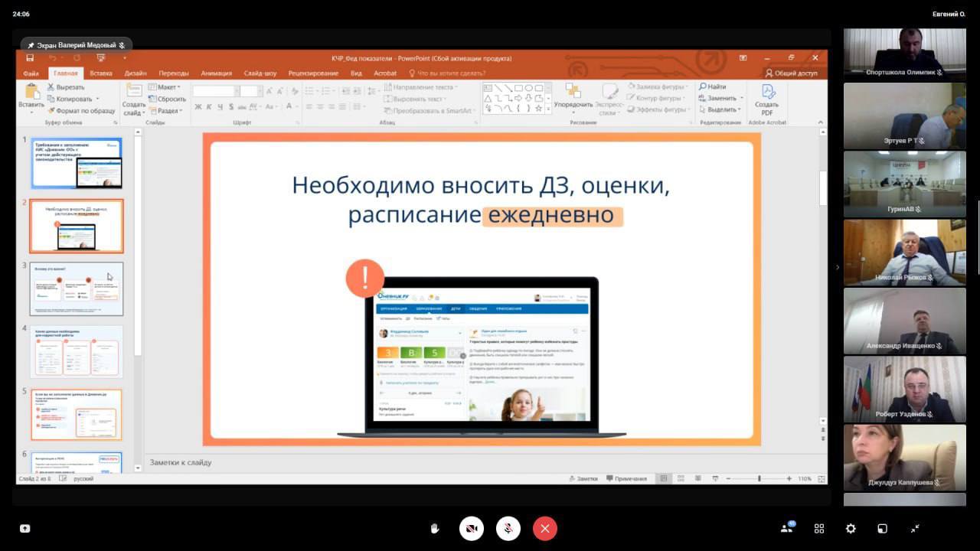Switch to the Анимация tab

click(x=217, y=73)
